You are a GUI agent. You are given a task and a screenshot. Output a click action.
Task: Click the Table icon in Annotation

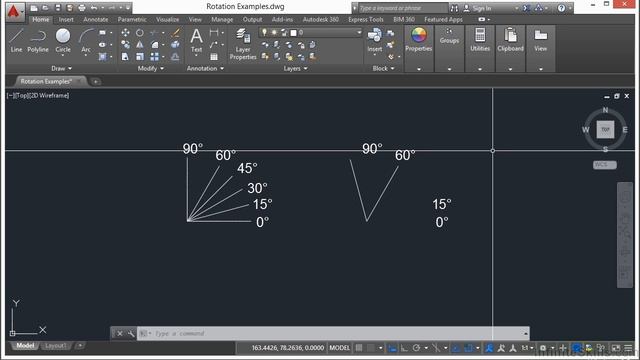click(x=214, y=57)
